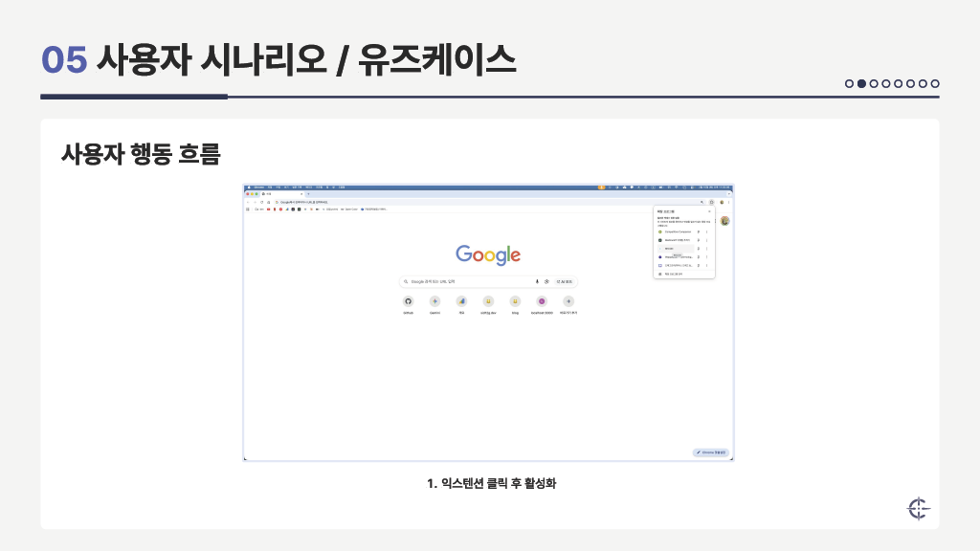Toggle pin for Competitive Companion extension
The width and height of the screenshot is (980, 551).
(698, 231)
